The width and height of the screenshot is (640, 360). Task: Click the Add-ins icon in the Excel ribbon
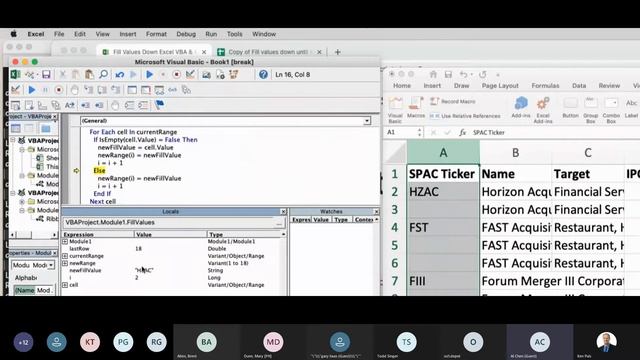(521, 108)
